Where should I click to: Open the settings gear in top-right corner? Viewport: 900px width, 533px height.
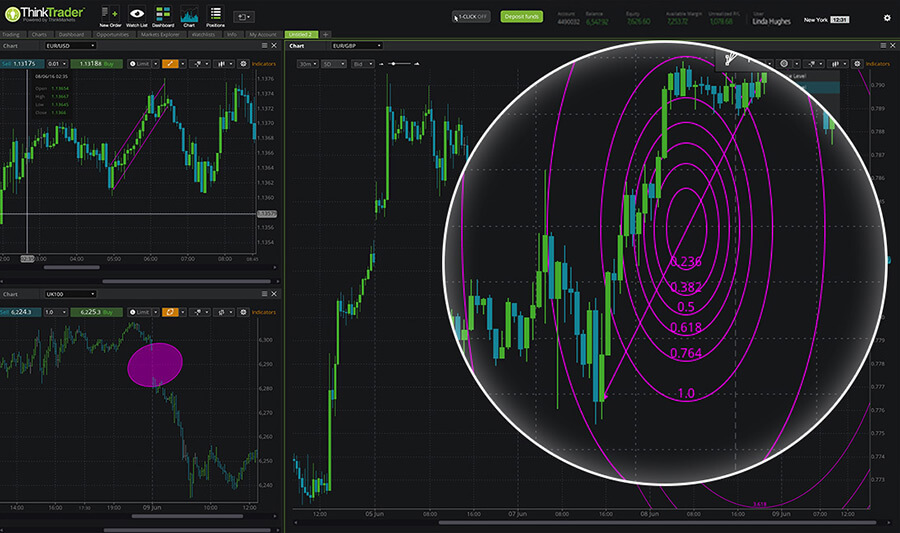click(x=886, y=17)
